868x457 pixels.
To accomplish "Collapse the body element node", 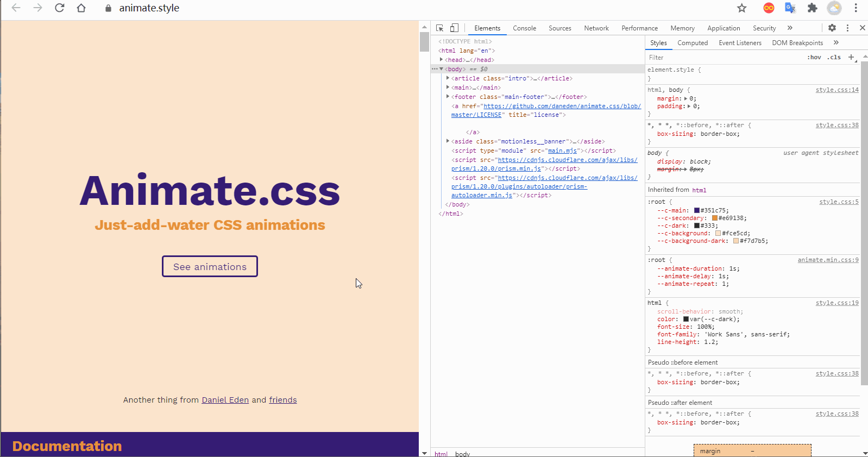I will tap(442, 69).
